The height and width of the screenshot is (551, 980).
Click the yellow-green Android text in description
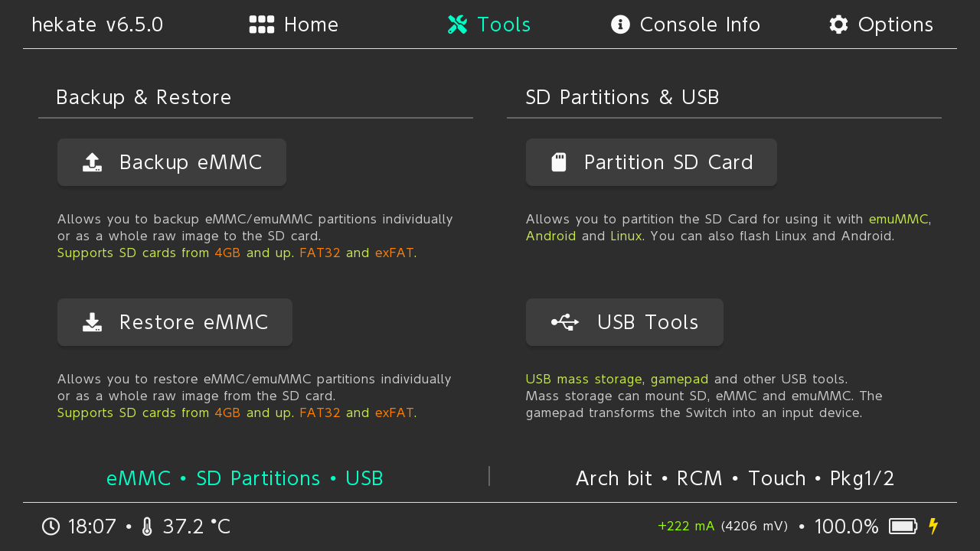point(551,236)
